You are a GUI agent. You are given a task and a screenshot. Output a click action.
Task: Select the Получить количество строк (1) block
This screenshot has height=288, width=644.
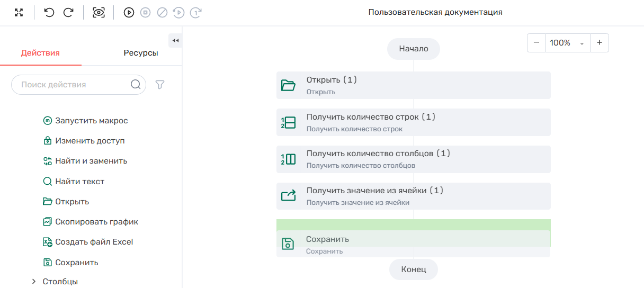(413, 122)
